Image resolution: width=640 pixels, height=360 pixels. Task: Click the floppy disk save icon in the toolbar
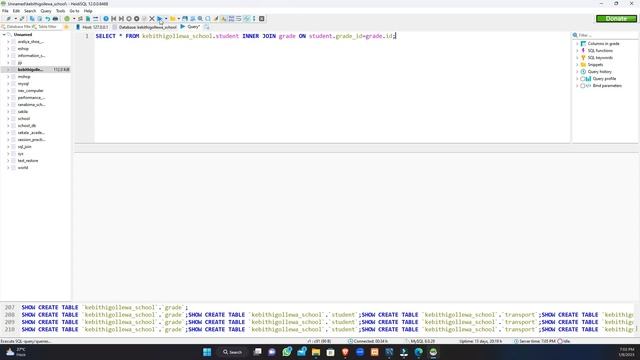(x=185, y=19)
